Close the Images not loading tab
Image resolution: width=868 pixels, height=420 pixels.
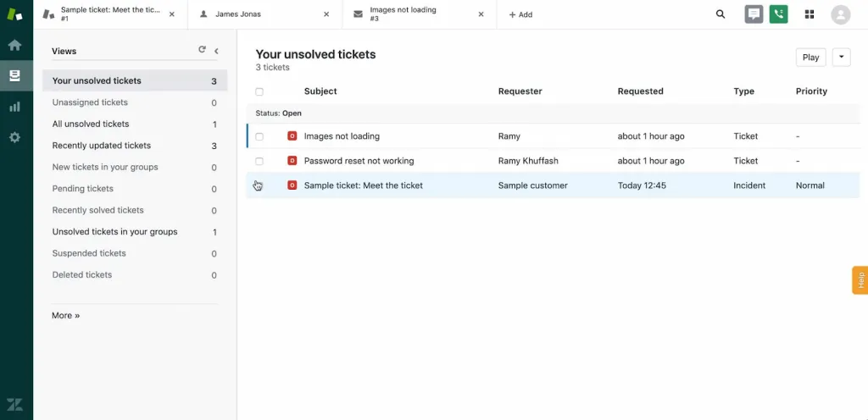pos(481,14)
